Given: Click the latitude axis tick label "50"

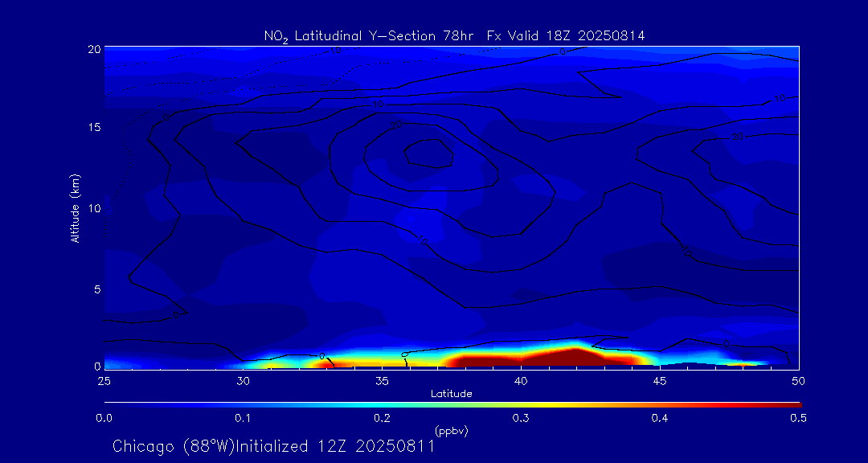Looking at the screenshot, I should click(x=799, y=381).
